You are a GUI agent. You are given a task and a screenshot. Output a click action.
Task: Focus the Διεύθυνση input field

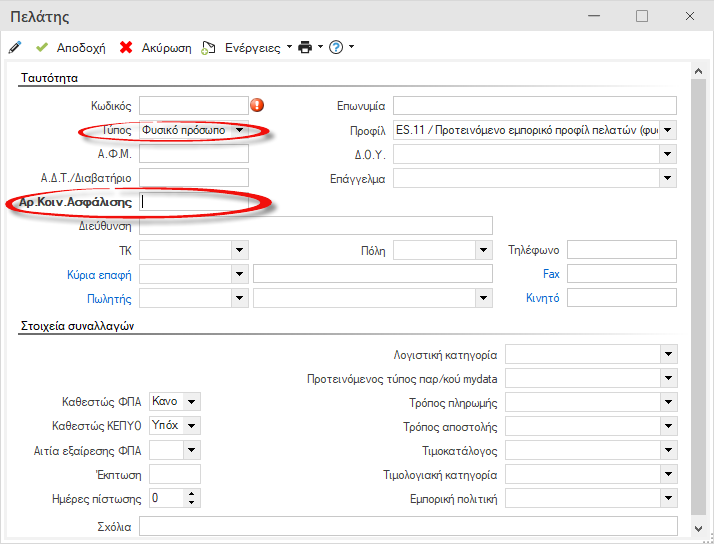pos(316,226)
